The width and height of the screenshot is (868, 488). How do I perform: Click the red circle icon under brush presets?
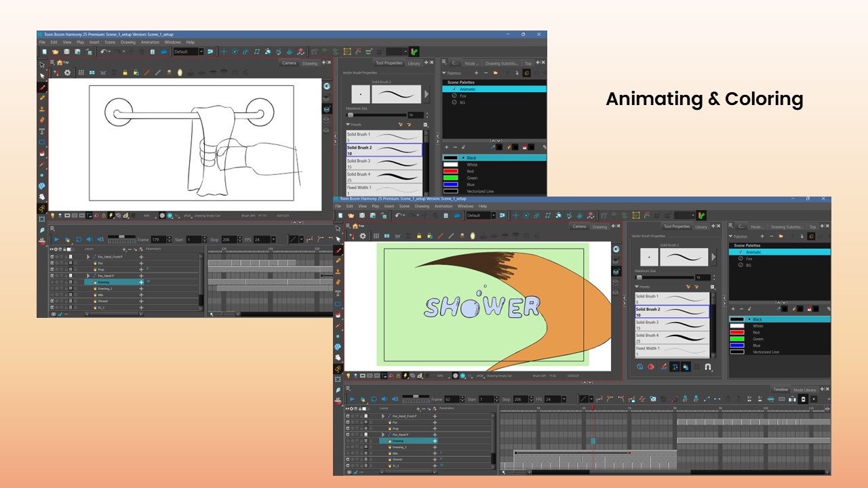(x=651, y=367)
